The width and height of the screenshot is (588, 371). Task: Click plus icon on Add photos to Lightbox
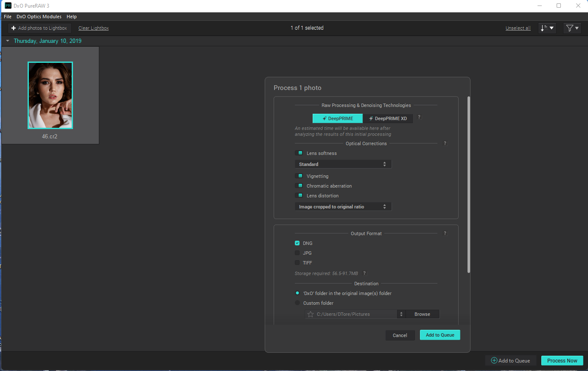coord(14,28)
